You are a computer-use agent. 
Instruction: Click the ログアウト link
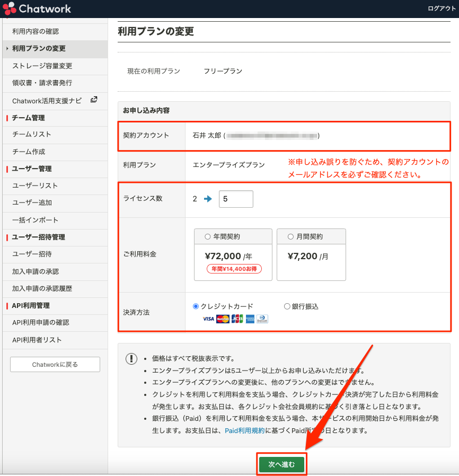[x=442, y=8]
